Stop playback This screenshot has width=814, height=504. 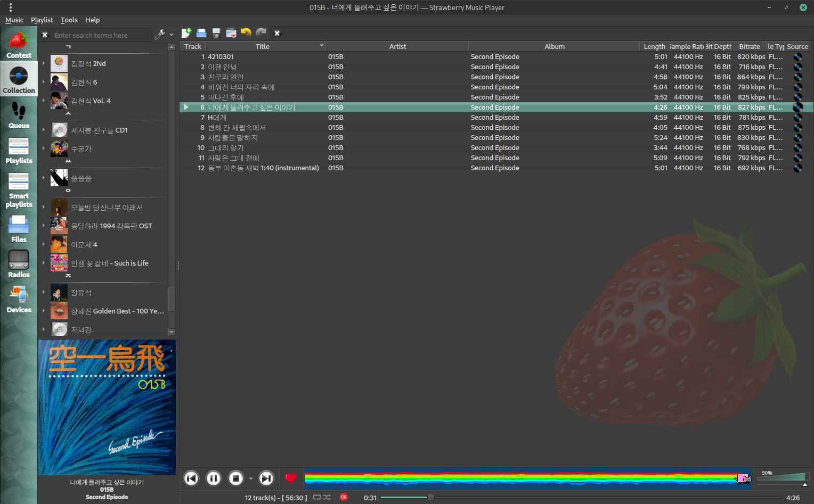click(236, 478)
